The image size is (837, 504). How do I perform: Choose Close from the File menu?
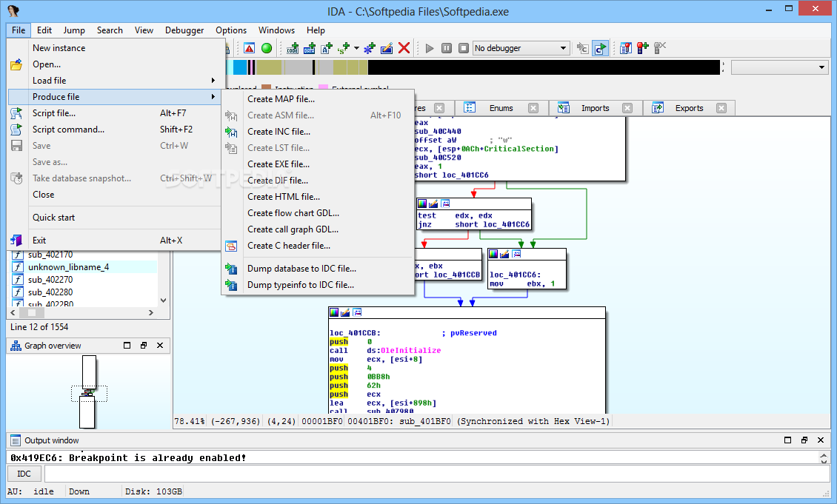(114, 195)
